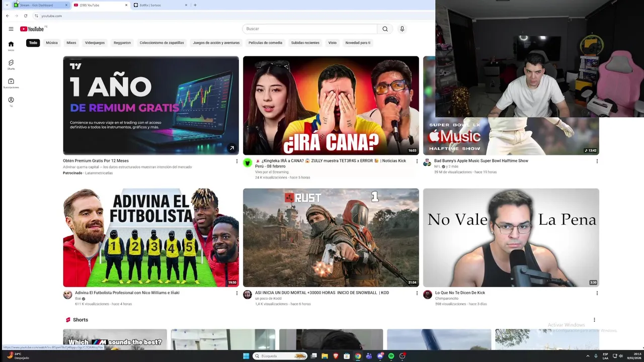The image size is (644, 362).
Task: Open more options for Bad Bunny Halftime Show
Action: [597, 161]
